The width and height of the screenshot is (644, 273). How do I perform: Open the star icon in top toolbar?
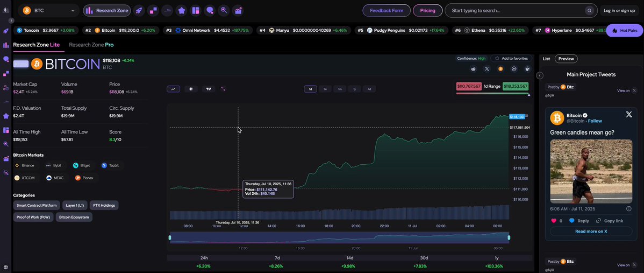point(182,10)
